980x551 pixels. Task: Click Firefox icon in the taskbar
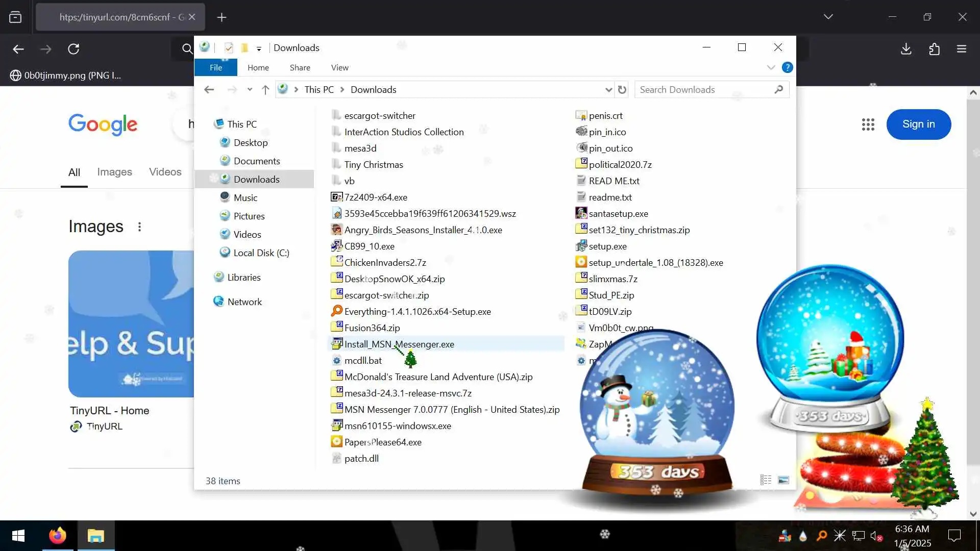click(x=57, y=536)
